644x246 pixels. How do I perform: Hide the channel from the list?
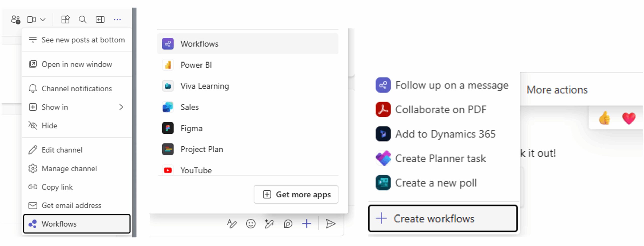click(49, 126)
